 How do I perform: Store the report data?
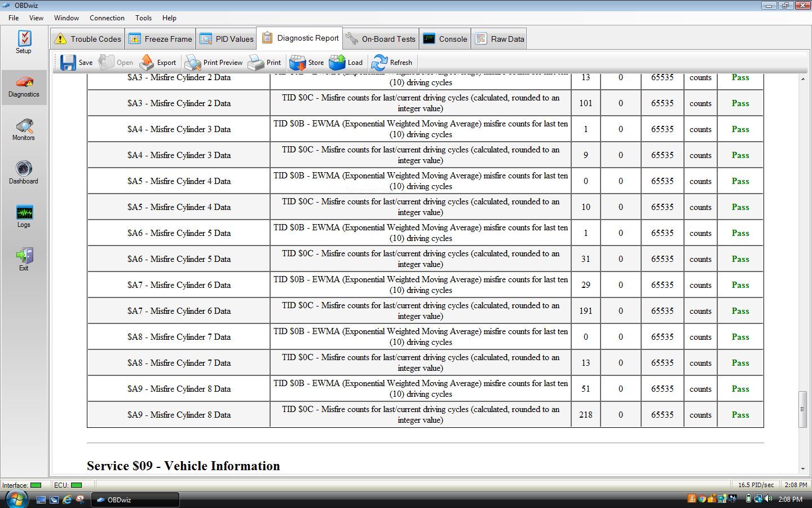[307, 63]
